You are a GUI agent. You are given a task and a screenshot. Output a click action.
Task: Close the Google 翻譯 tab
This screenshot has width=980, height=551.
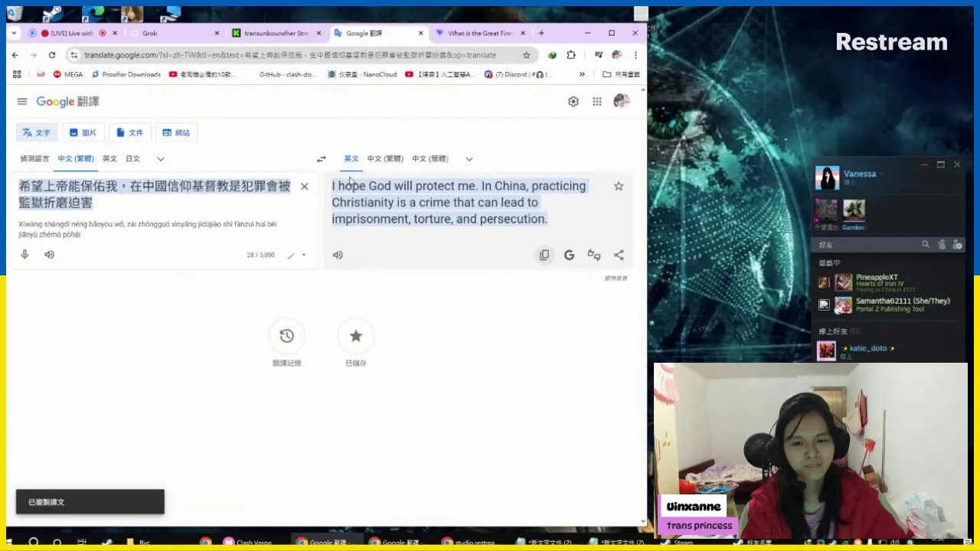click(x=420, y=34)
